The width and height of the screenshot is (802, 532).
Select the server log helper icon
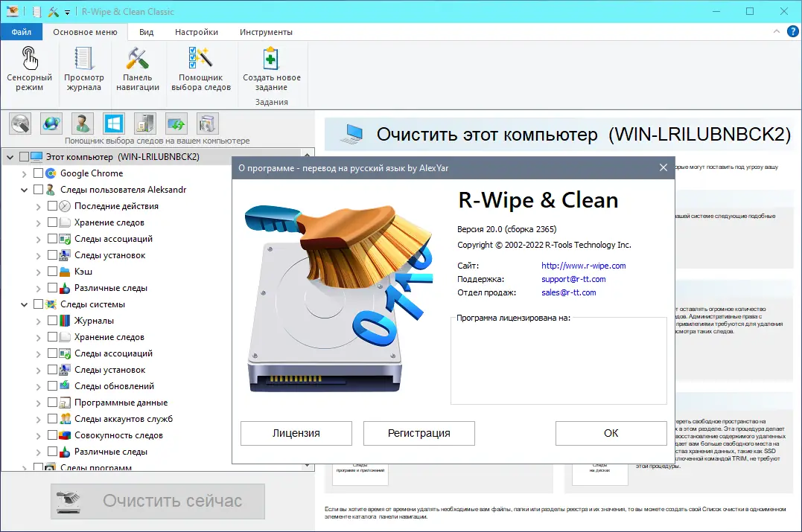[x=145, y=124]
